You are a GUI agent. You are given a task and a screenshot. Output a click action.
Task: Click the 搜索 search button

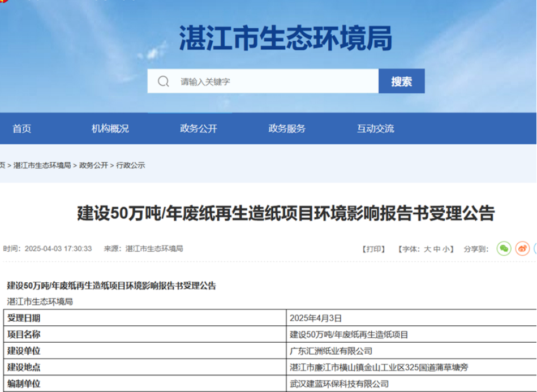pos(402,81)
